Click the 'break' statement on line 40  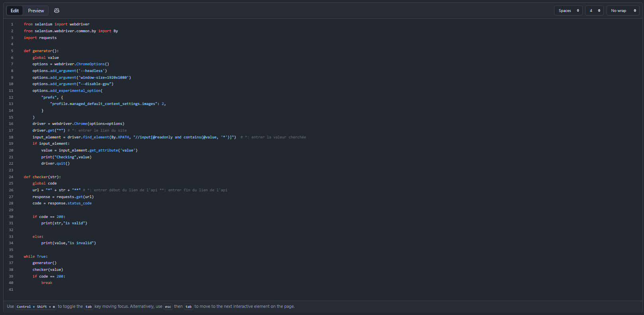[47, 283]
